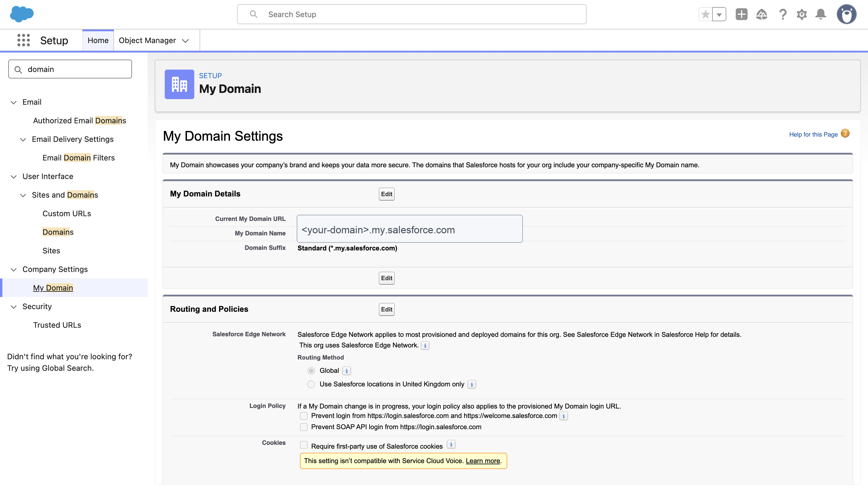Click the your-domain.my.salesforce.com URL box
868x492 pixels.
pos(409,229)
